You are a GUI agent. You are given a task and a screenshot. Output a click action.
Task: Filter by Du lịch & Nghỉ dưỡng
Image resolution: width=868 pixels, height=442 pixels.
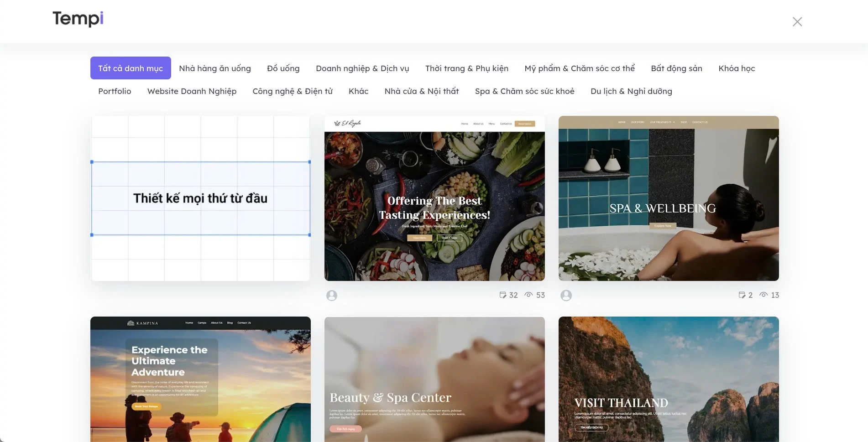(x=631, y=91)
